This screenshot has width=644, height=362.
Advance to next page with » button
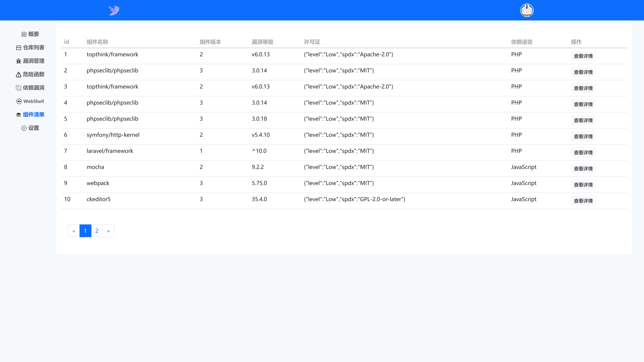coord(108,231)
